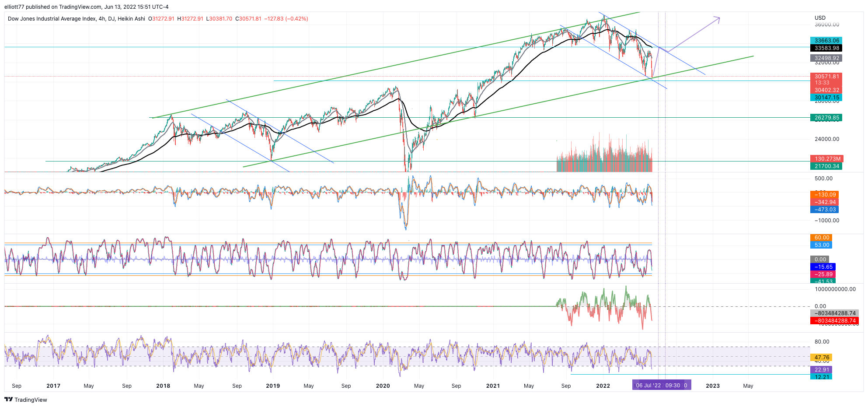Click the orange −130.09 indicator label

click(x=824, y=195)
